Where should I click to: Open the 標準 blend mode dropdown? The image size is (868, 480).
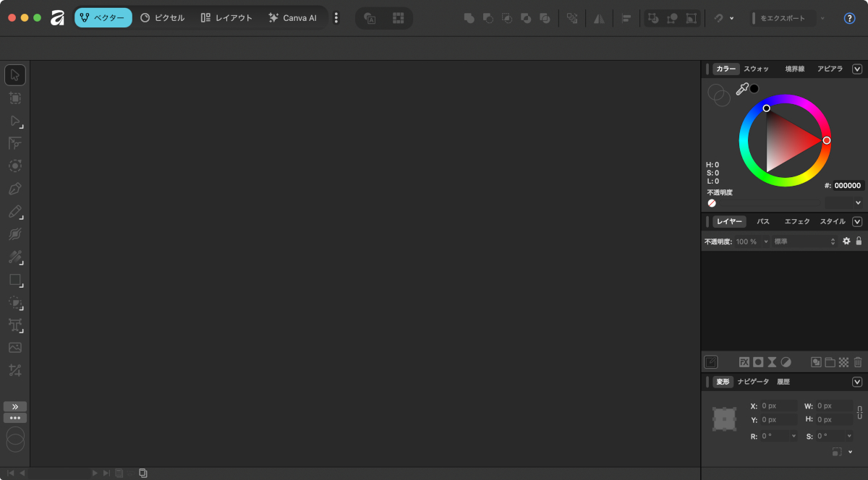804,241
